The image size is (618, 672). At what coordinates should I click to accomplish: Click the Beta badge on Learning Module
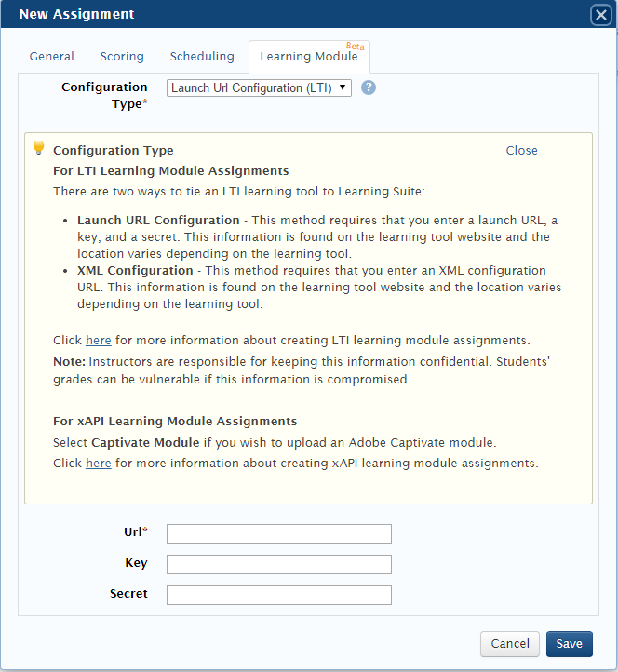355,46
